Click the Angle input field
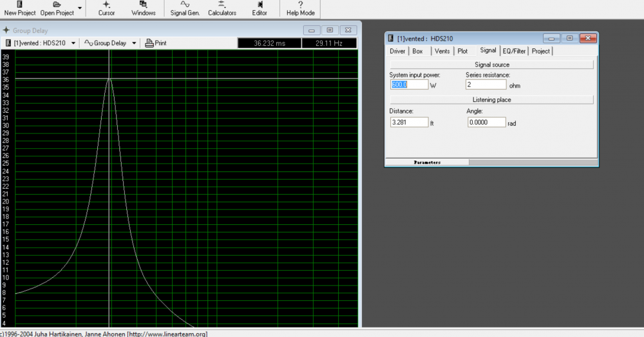This screenshot has width=644, height=337. pyautogui.click(x=486, y=122)
